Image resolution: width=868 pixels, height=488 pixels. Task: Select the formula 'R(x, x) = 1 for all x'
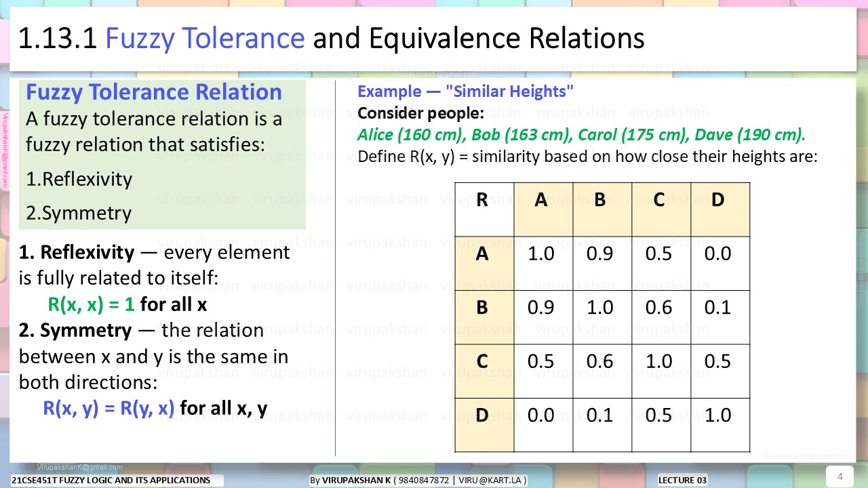pyautogui.click(x=127, y=304)
